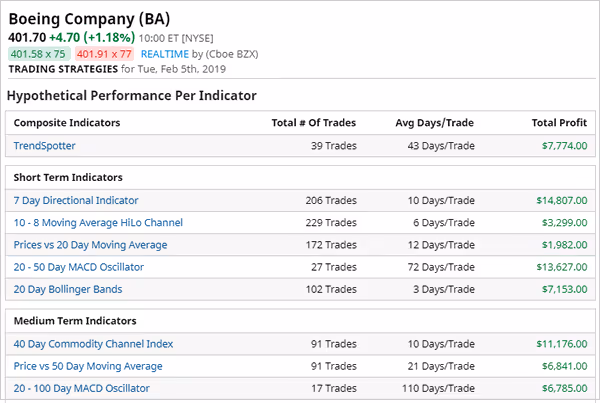Image resolution: width=600 pixels, height=403 pixels.
Task: Click the $14,807.00 profit value
Action: (x=562, y=201)
